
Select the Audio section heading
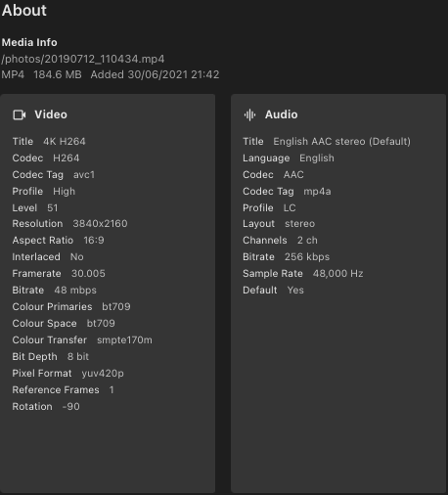point(281,114)
